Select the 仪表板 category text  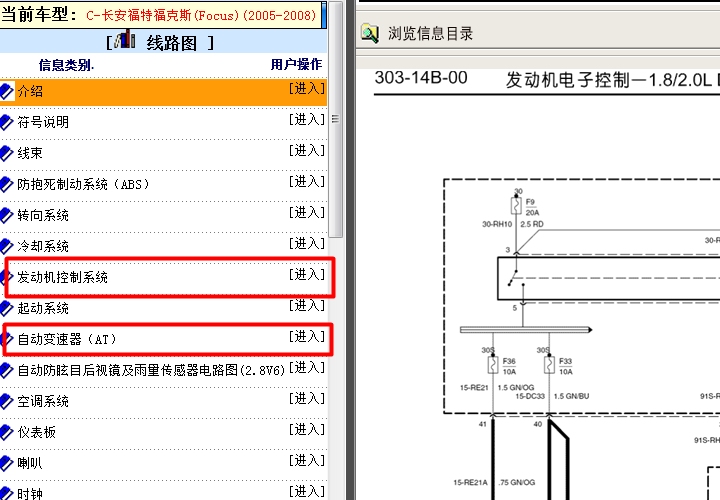[x=37, y=432]
